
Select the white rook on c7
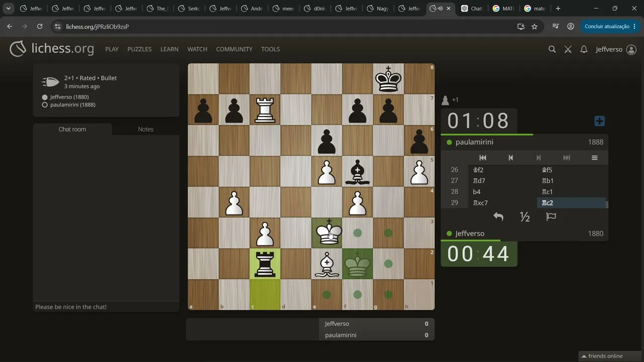pos(265,110)
